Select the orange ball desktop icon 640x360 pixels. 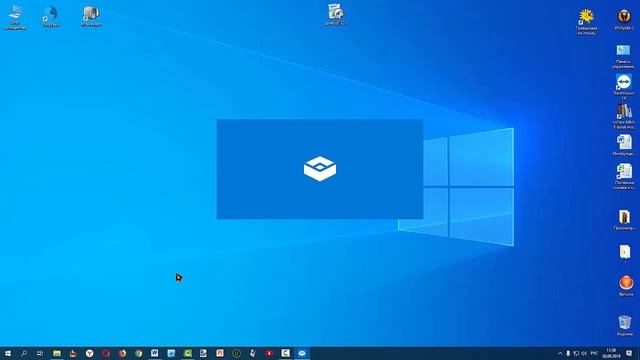[626, 286]
